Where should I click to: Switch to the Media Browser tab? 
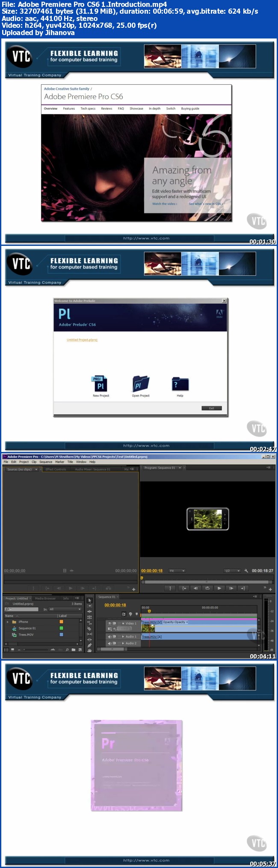coord(45,598)
